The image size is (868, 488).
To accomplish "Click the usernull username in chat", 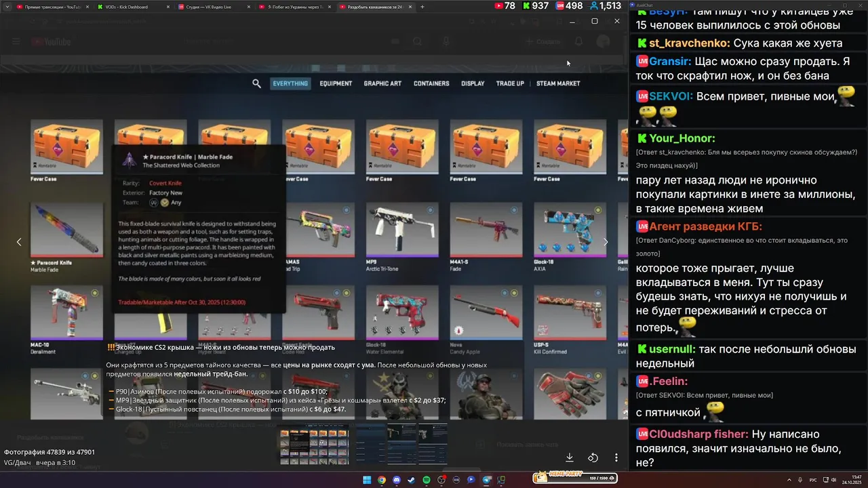I will (672, 349).
